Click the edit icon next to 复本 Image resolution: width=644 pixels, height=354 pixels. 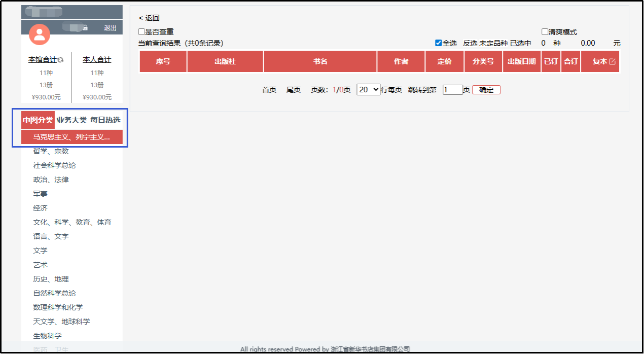coord(612,61)
